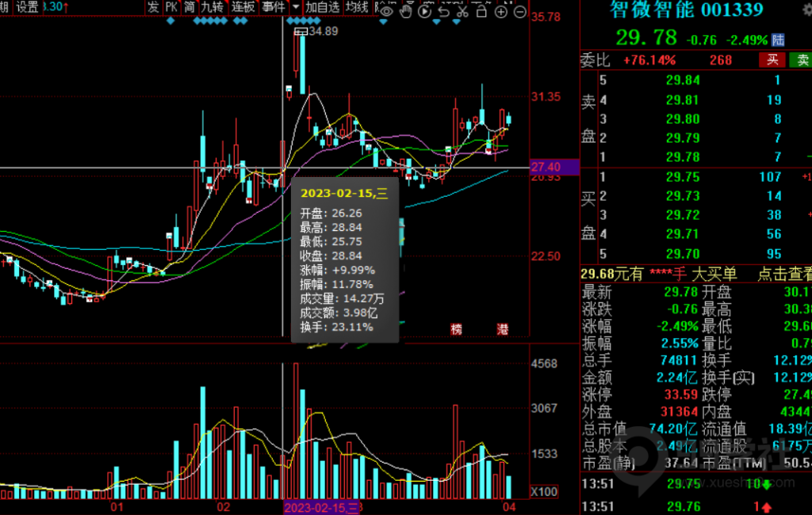Zoom in with the plus circle icon
Screen dimensions: 812x515
coord(500,11)
